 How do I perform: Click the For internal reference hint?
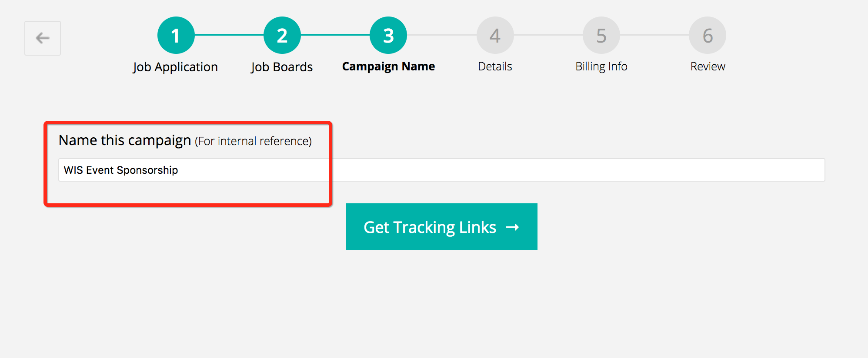(x=253, y=141)
